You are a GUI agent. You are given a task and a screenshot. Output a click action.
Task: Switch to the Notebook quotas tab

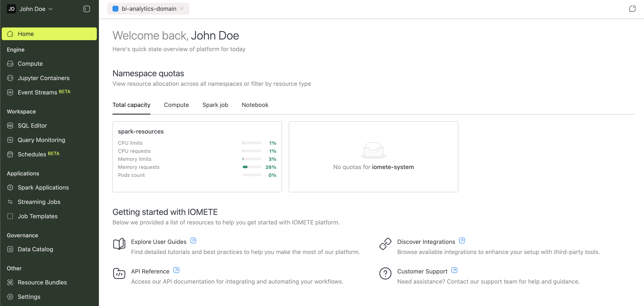(255, 105)
